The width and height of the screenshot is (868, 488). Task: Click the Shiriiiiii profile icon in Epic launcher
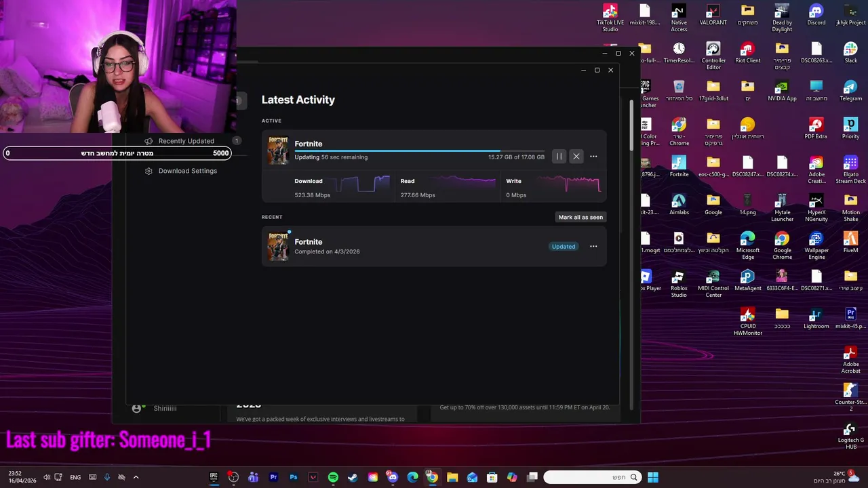136,408
